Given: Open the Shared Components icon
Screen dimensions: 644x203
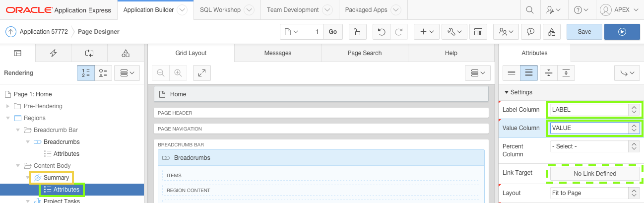Looking at the screenshot, I should coord(552,32).
